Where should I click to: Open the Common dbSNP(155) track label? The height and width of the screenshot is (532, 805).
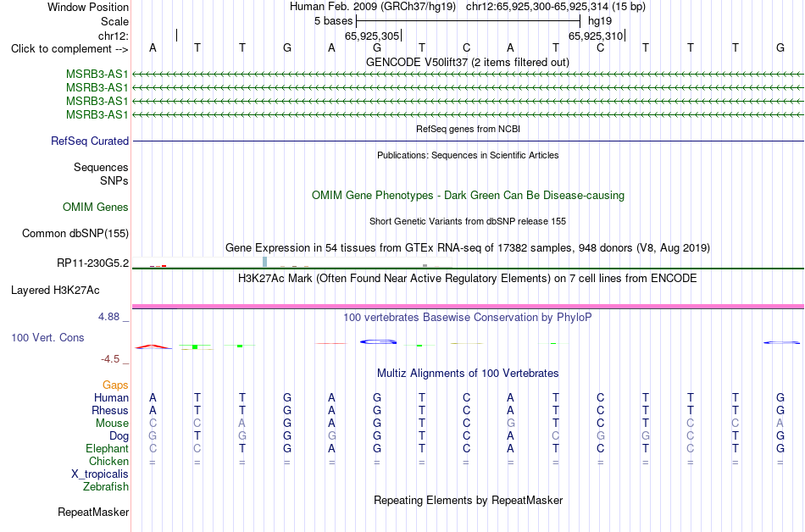click(x=75, y=234)
